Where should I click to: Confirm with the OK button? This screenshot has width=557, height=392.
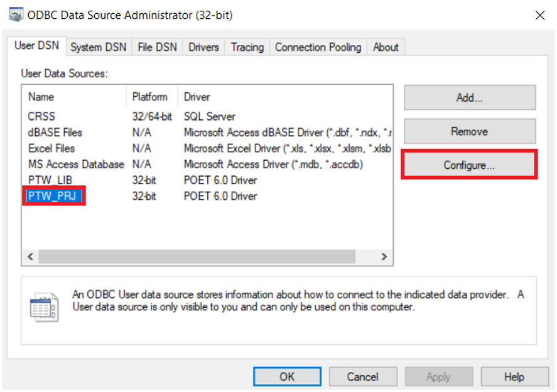(x=287, y=377)
